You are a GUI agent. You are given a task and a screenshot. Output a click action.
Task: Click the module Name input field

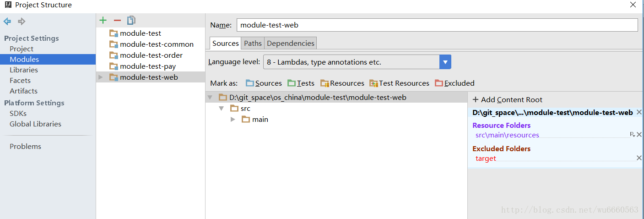point(437,25)
